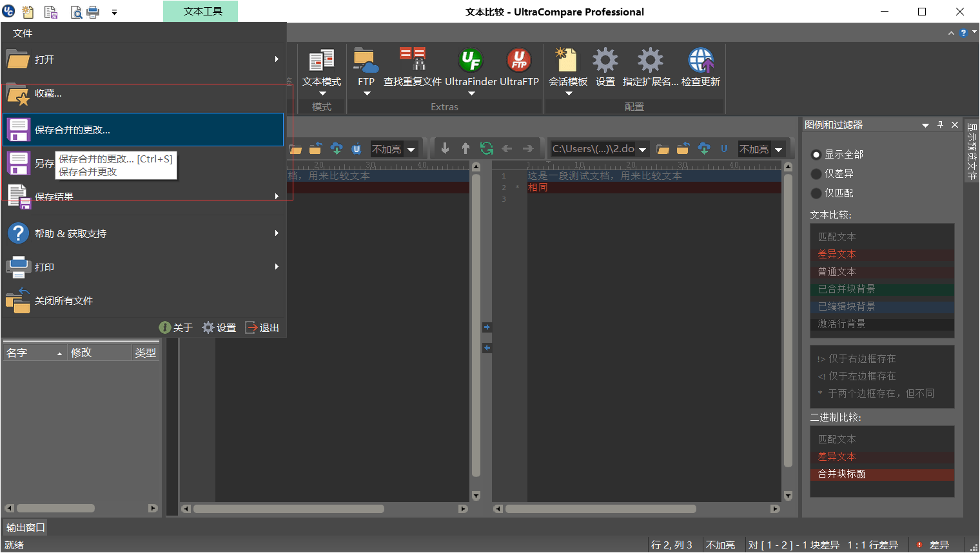
Task: Click 检查更新 check for updates icon
Action: (701, 68)
